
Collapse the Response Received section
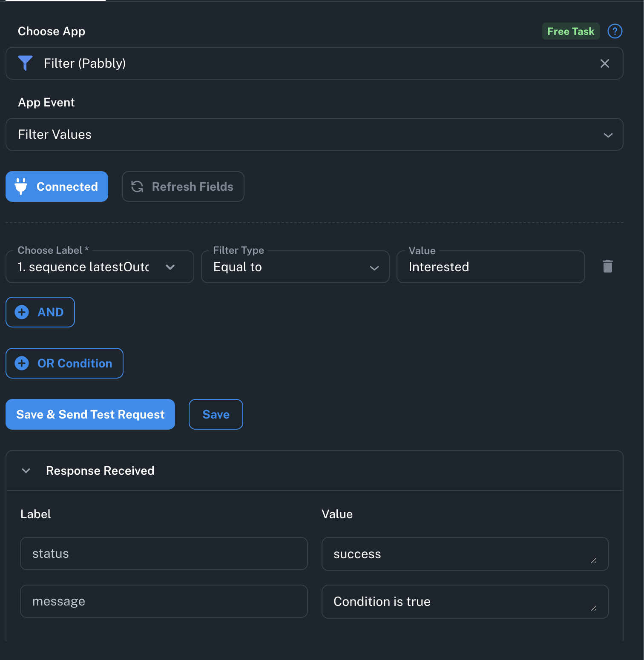[x=26, y=471]
